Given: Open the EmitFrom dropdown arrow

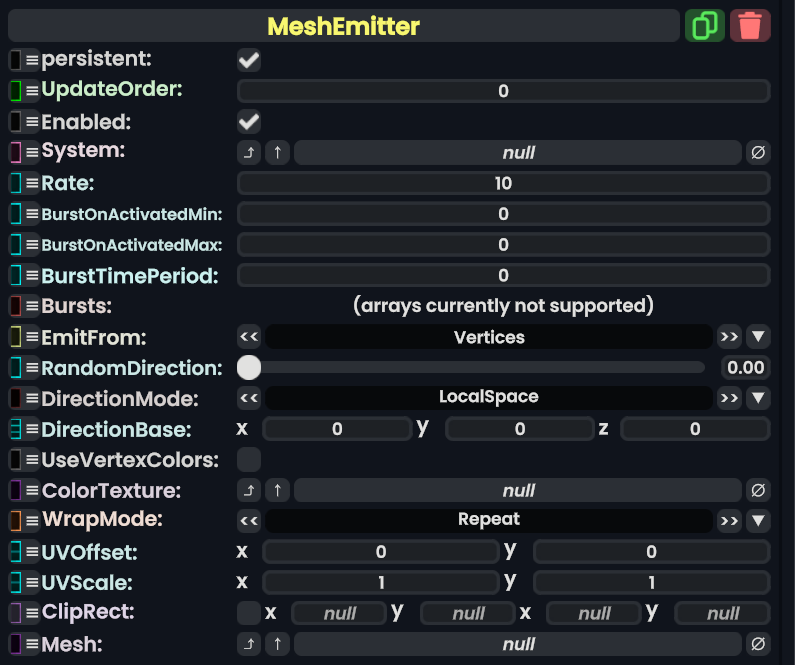Looking at the screenshot, I should [758, 337].
